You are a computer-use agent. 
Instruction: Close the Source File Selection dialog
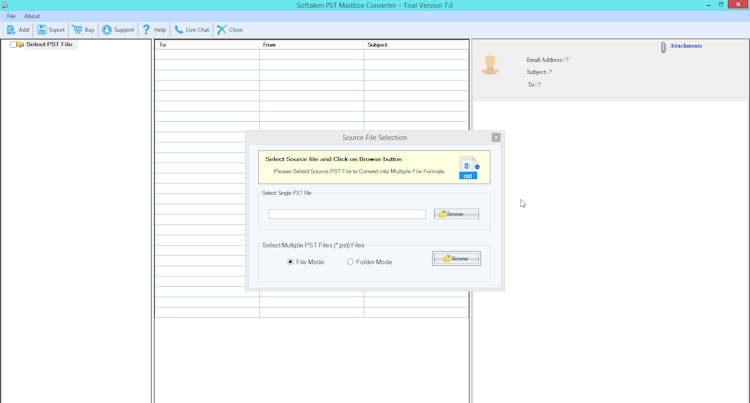coord(496,137)
